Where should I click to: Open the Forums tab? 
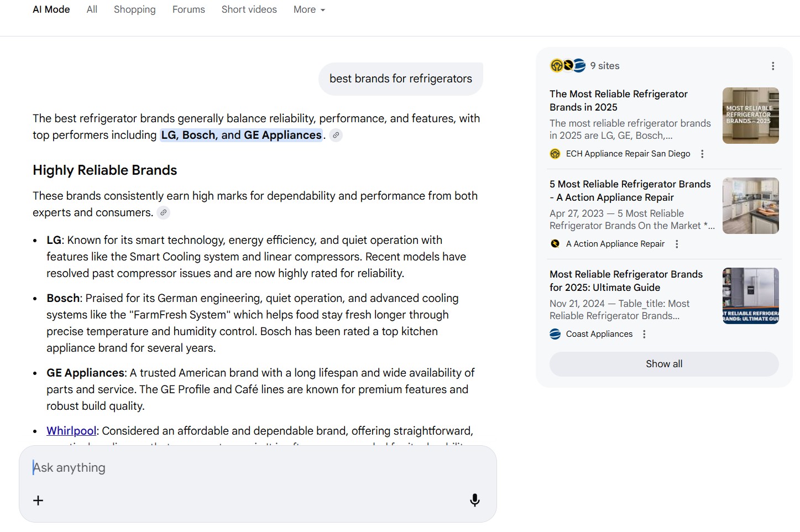[x=189, y=9]
